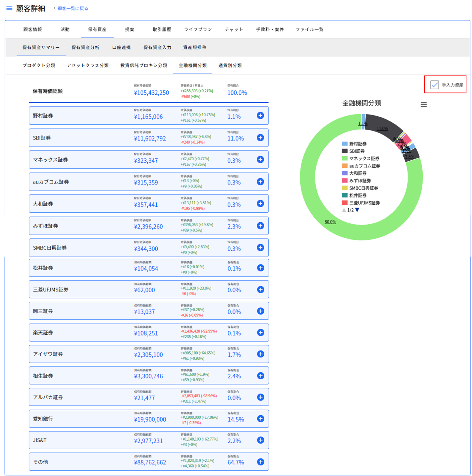Open the 顧客情報 tab
Screen dimensions: 472x476
click(x=33, y=29)
